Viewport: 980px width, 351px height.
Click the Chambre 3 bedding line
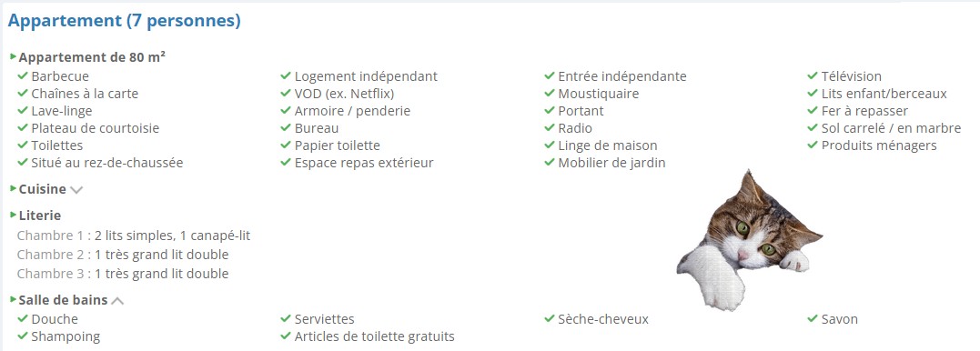[x=123, y=274]
